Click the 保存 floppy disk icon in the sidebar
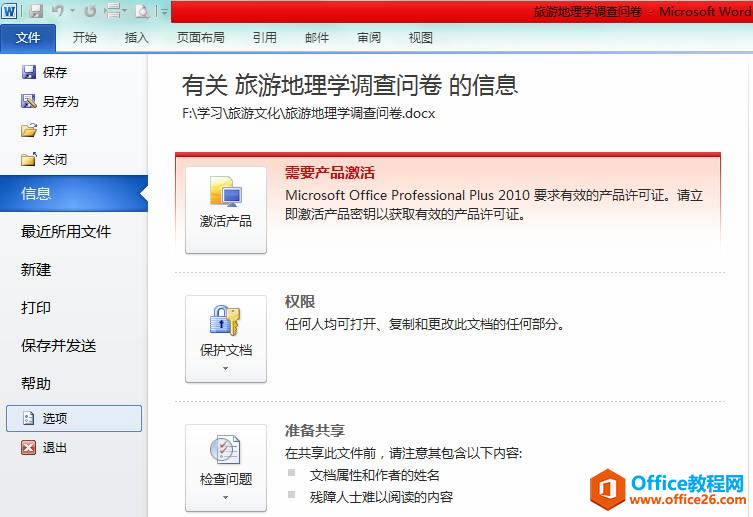This screenshot has height=517, width=753. (29, 72)
